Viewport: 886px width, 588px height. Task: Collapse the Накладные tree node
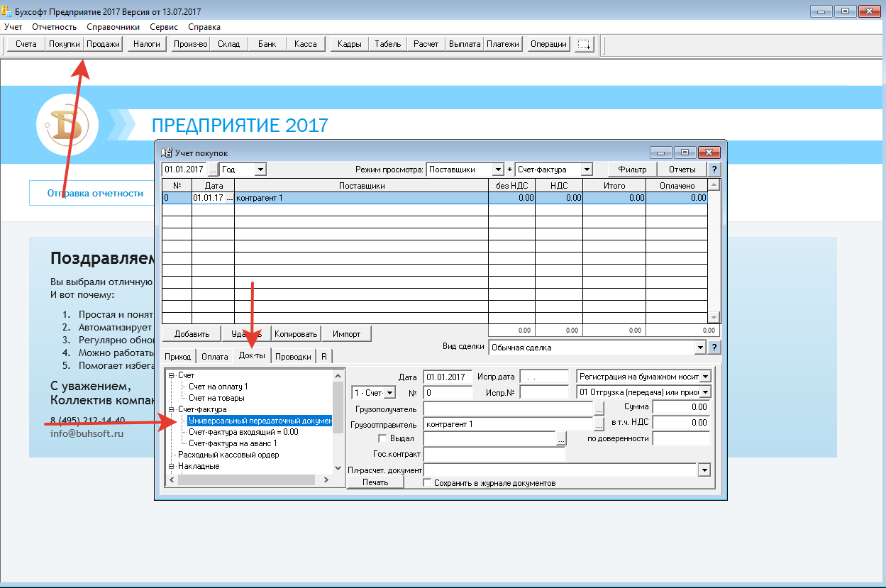[x=172, y=466]
